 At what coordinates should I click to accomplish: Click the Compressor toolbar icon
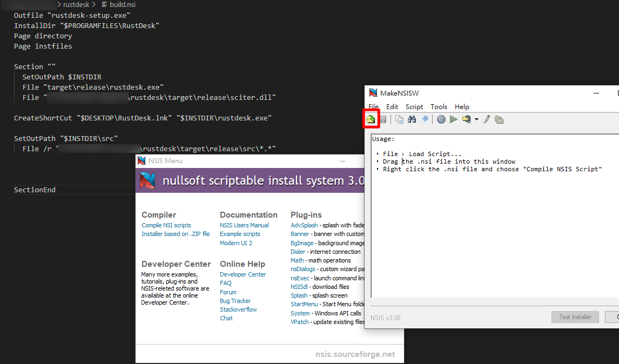point(467,119)
